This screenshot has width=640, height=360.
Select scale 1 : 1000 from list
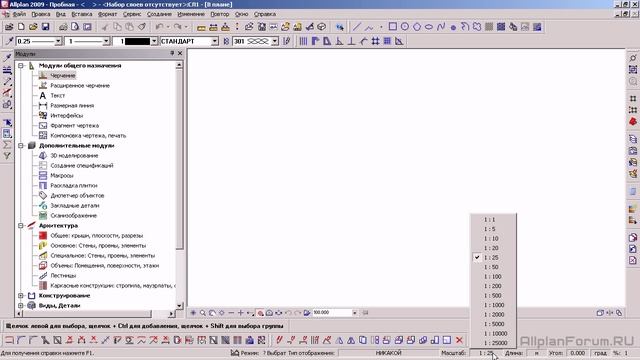click(493, 305)
